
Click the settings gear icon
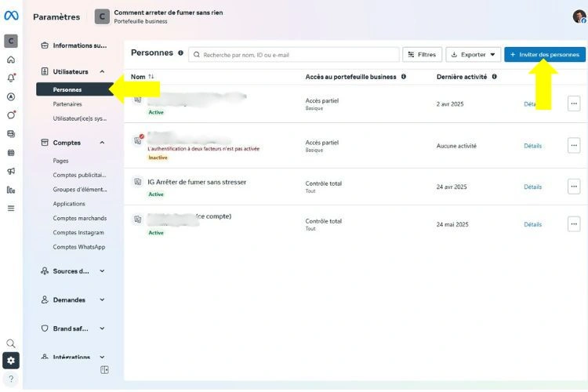[11, 361]
